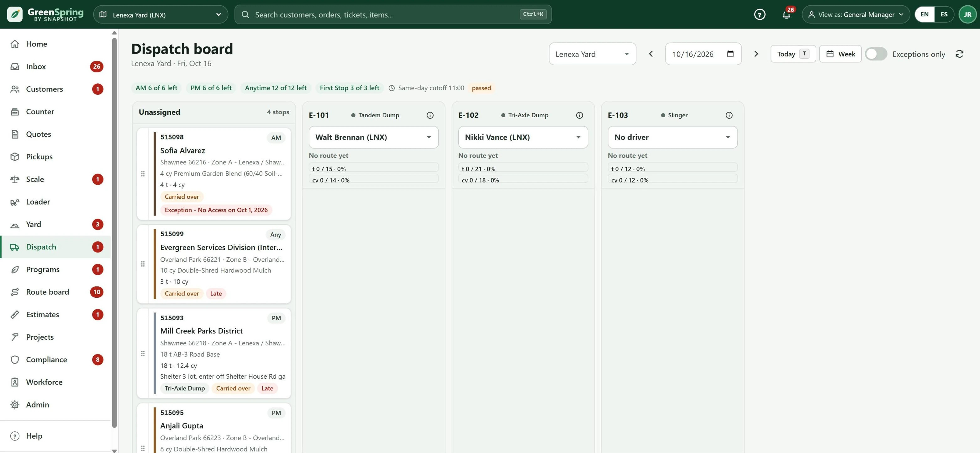Image resolution: width=980 pixels, height=453 pixels.
Task: Click the refresh icon beside Exceptions only
Action: (959, 54)
